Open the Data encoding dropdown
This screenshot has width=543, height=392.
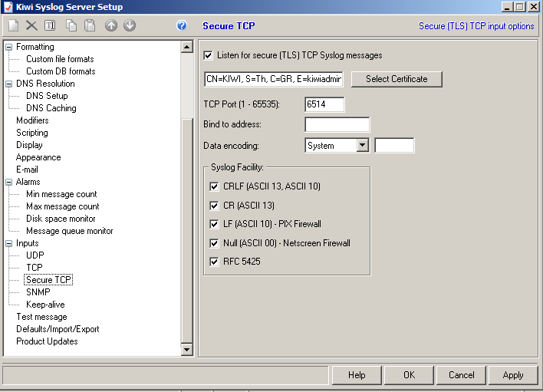(x=362, y=145)
